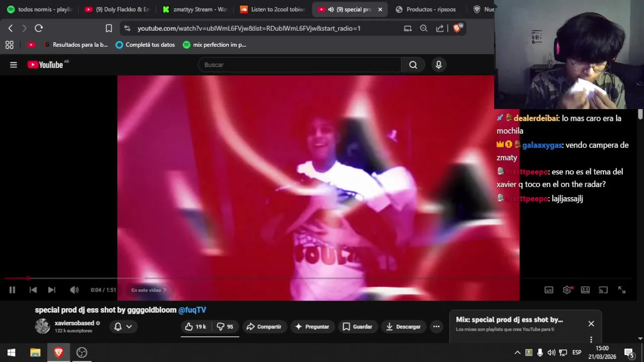
Task: Start voice search with microphone
Action: pos(439,65)
